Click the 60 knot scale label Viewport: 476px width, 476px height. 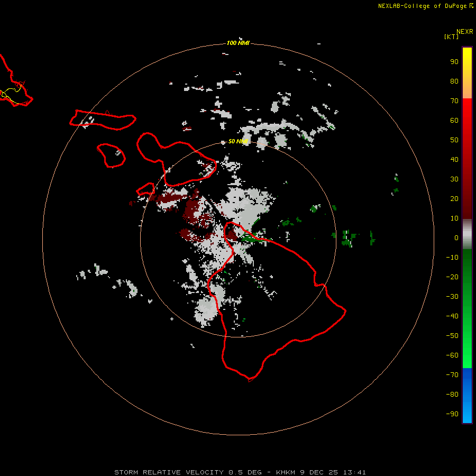454,120
